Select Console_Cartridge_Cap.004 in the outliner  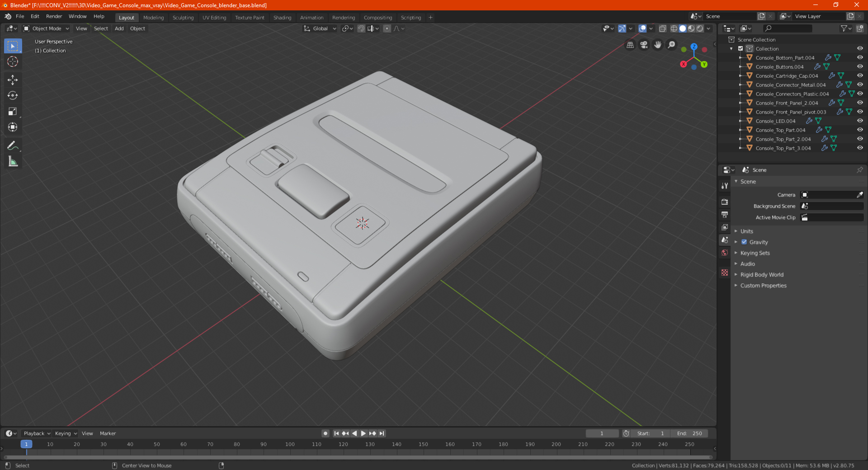pyautogui.click(x=787, y=76)
